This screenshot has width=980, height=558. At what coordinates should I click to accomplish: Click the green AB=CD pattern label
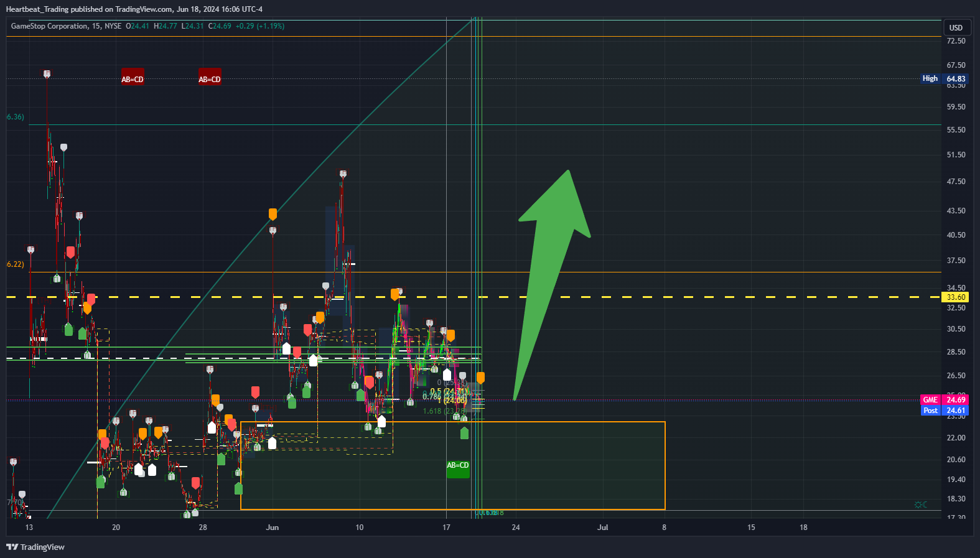pyautogui.click(x=458, y=470)
